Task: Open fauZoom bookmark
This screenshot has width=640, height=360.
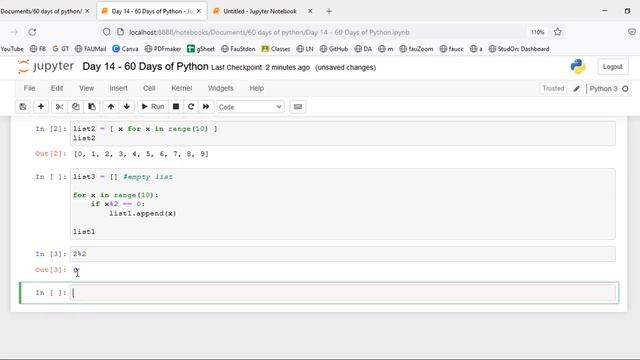Action: coord(416,49)
